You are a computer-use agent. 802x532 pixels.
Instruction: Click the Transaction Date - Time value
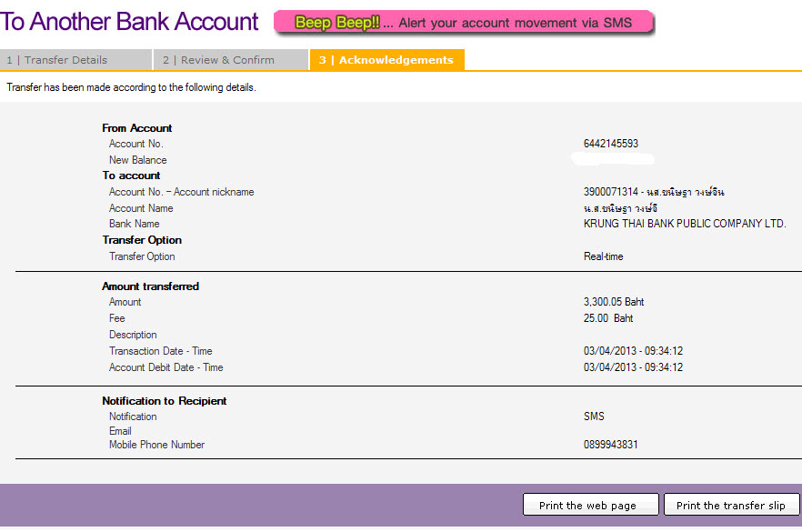click(x=633, y=351)
